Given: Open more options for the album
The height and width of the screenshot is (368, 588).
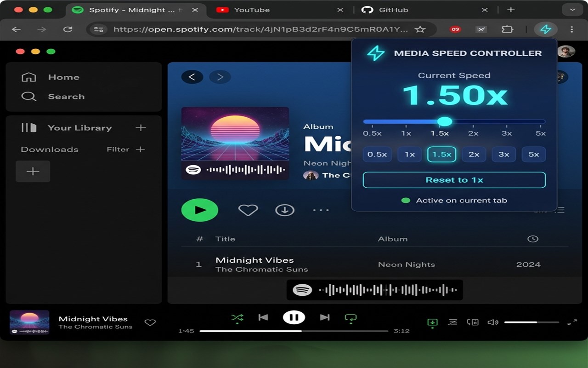Looking at the screenshot, I should click(x=321, y=210).
